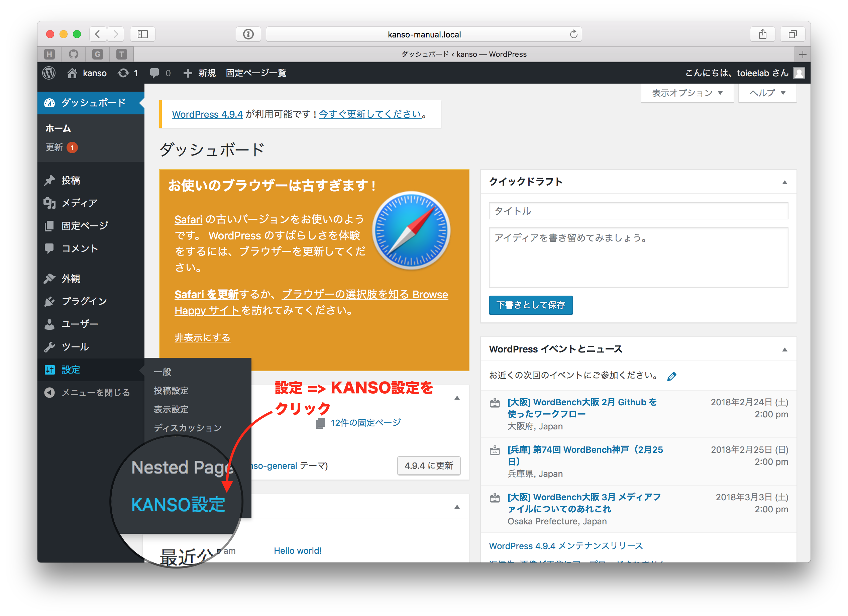
Task: Click 12件の固定ページ link
Action: [x=365, y=423]
